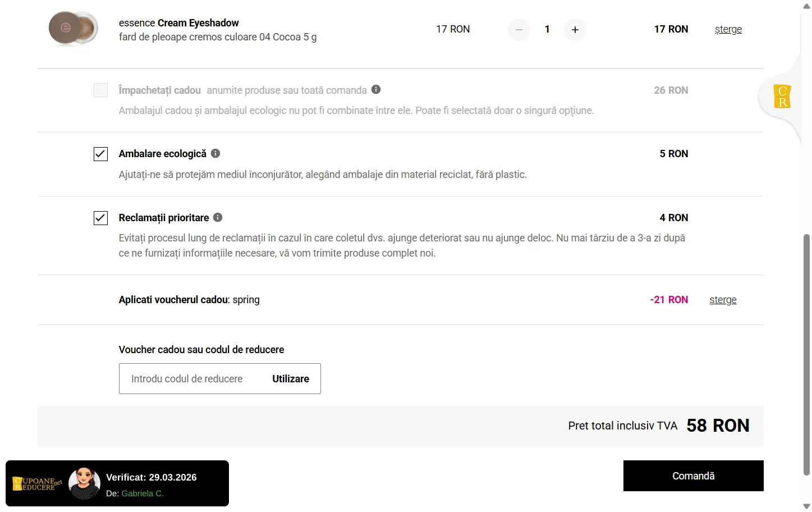Click the reviewer avatar in verification banner
Viewport: 812px width, 512px height.
84,484
